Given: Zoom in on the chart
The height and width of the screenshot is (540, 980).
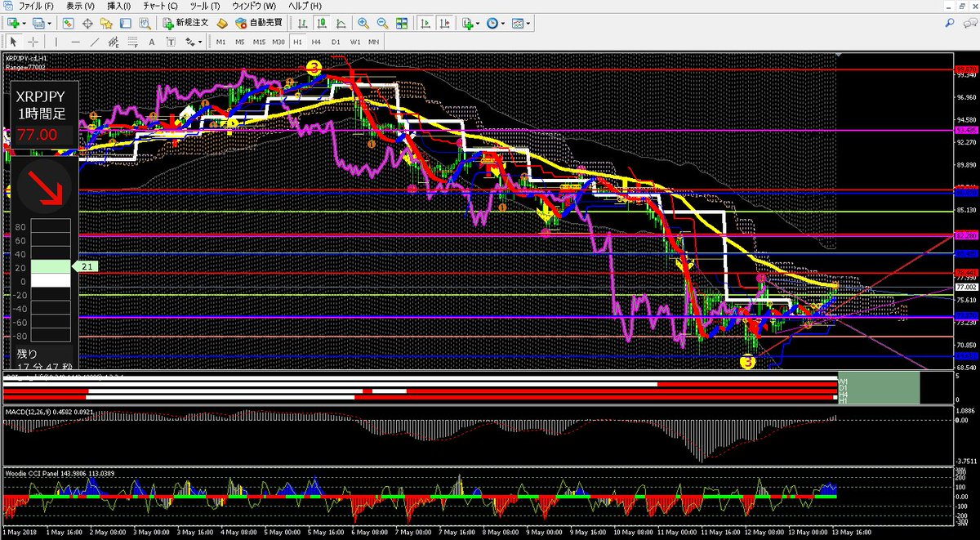Looking at the screenshot, I should pos(363,24).
